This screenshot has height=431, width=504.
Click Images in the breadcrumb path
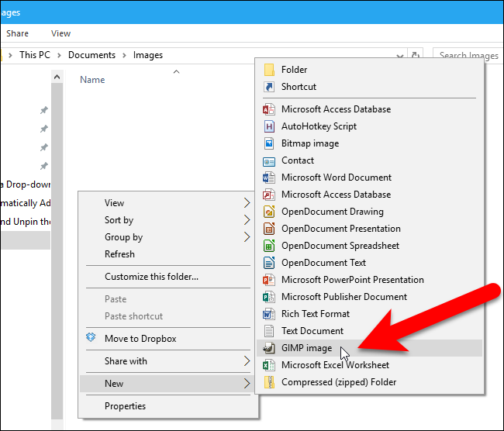coord(148,55)
